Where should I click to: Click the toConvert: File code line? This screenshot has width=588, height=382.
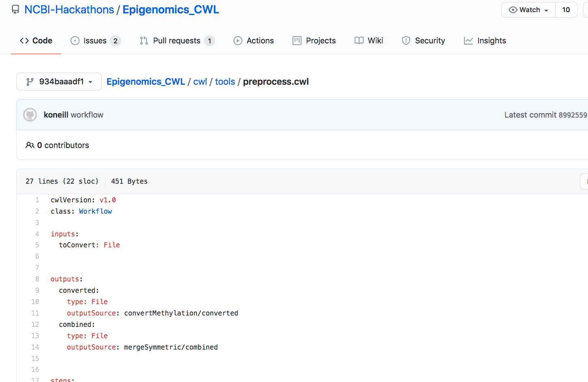90,245
